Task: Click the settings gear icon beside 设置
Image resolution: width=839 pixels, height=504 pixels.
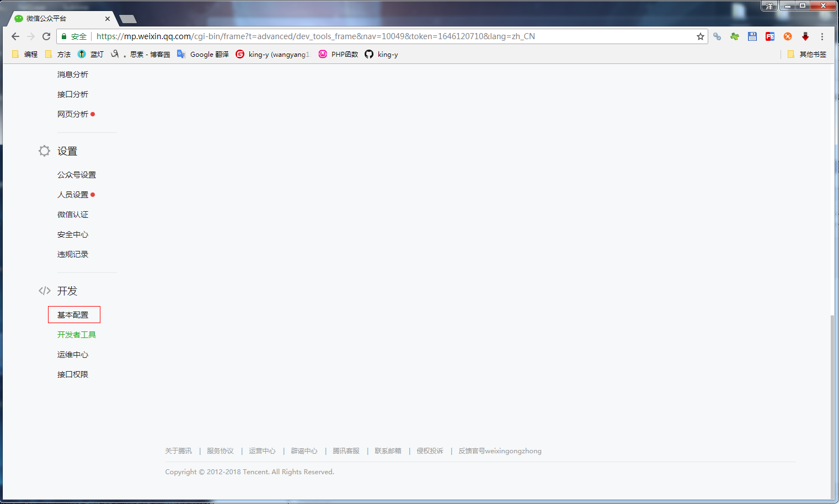Action: click(x=44, y=151)
